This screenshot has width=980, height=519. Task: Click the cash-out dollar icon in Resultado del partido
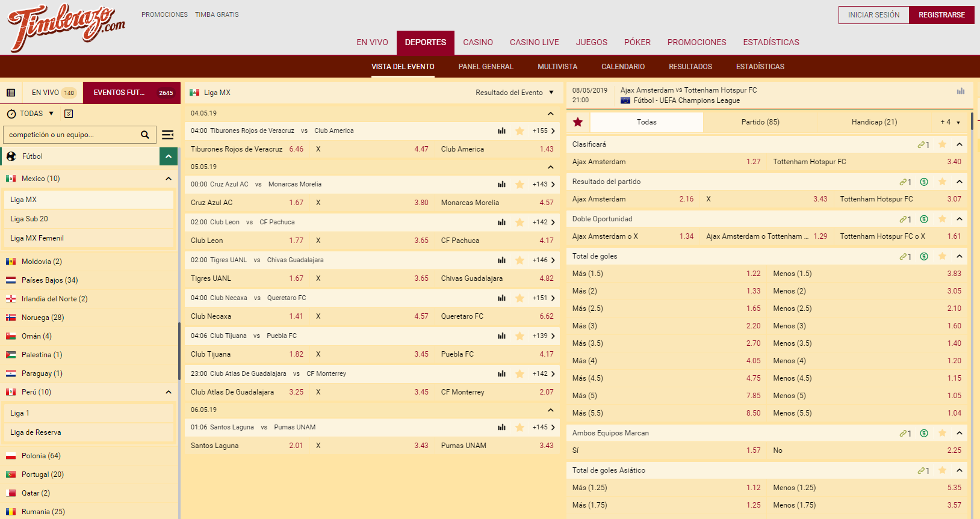[924, 182]
